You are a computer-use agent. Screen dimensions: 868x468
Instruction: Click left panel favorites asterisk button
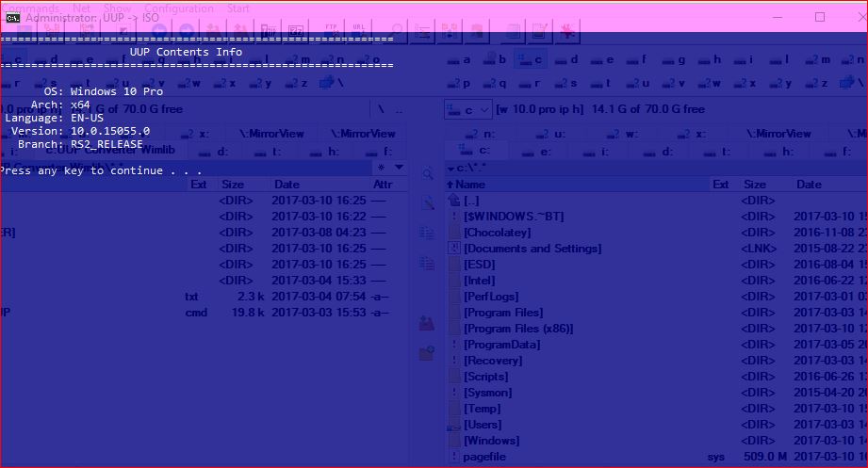(382, 168)
